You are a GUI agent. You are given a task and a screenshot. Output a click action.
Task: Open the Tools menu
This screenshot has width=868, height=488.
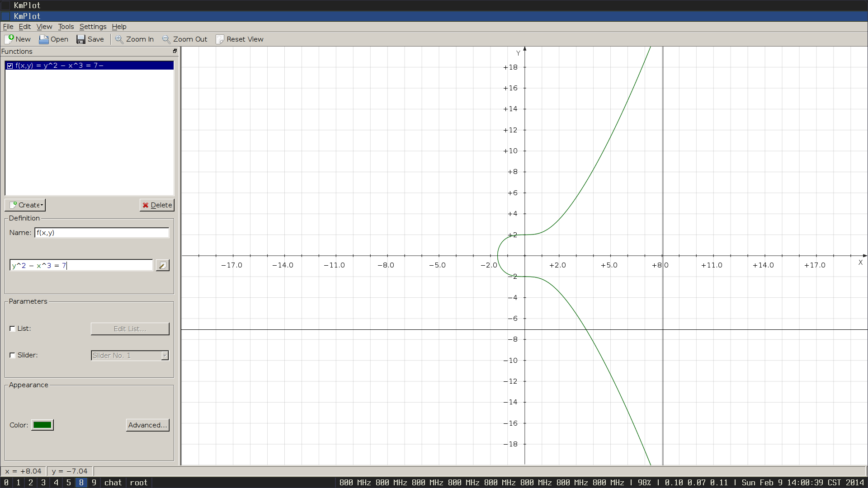[x=66, y=27]
